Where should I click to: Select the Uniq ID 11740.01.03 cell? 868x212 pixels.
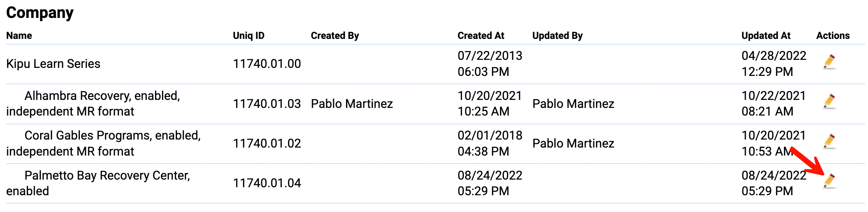pyautogui.click(x=267, y=104)
